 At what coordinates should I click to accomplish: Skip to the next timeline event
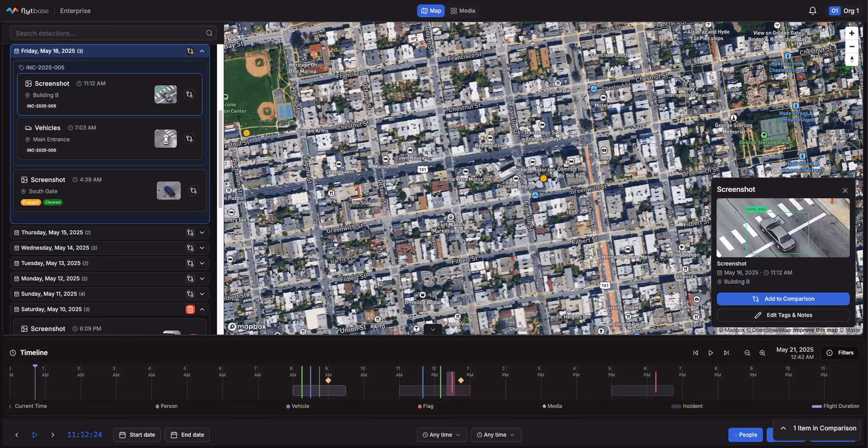point(726,353)
